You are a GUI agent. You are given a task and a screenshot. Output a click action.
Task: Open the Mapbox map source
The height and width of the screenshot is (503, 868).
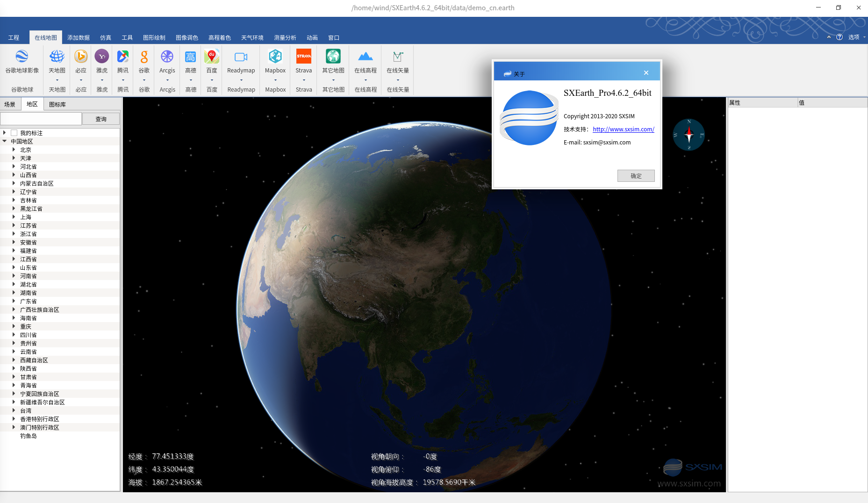[x=275, y=57]
